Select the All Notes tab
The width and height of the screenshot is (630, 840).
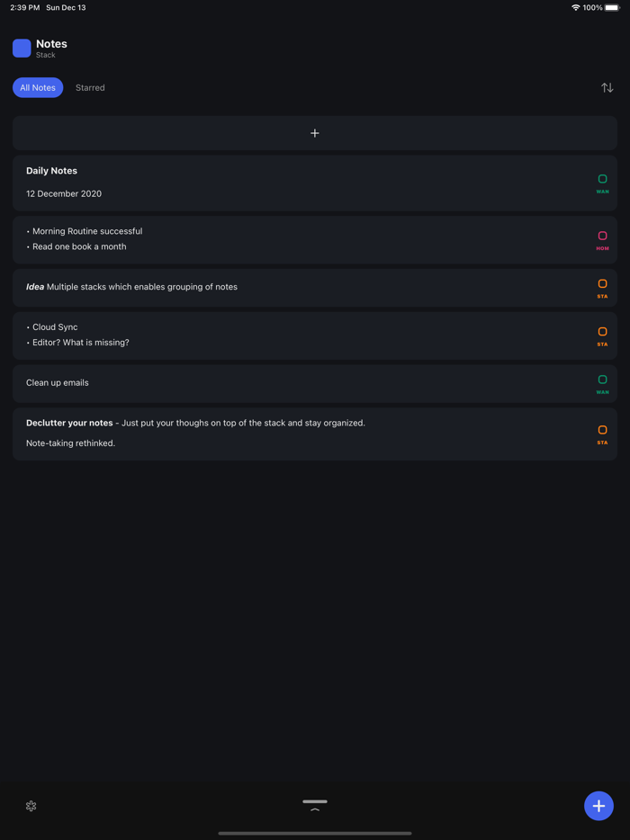(x=38, y=87)
